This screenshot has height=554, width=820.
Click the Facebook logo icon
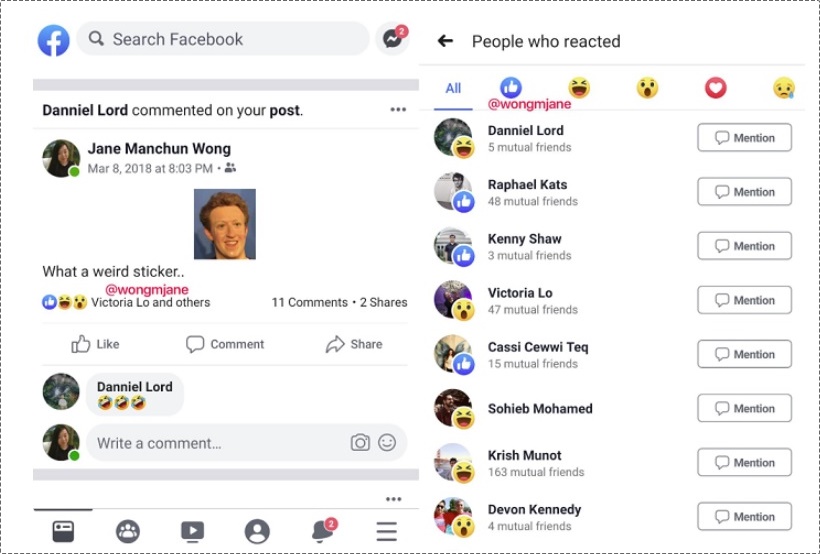(53, 40)
